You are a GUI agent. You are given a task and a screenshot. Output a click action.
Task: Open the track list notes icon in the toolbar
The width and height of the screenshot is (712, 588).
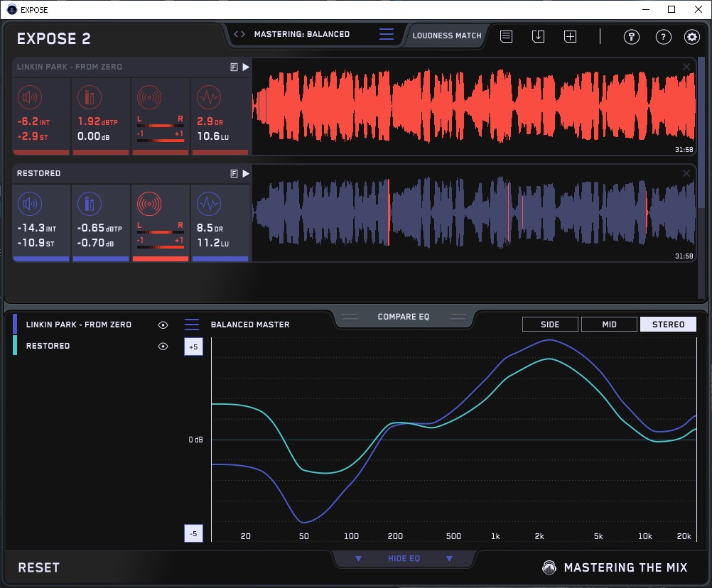coord(507,36)
